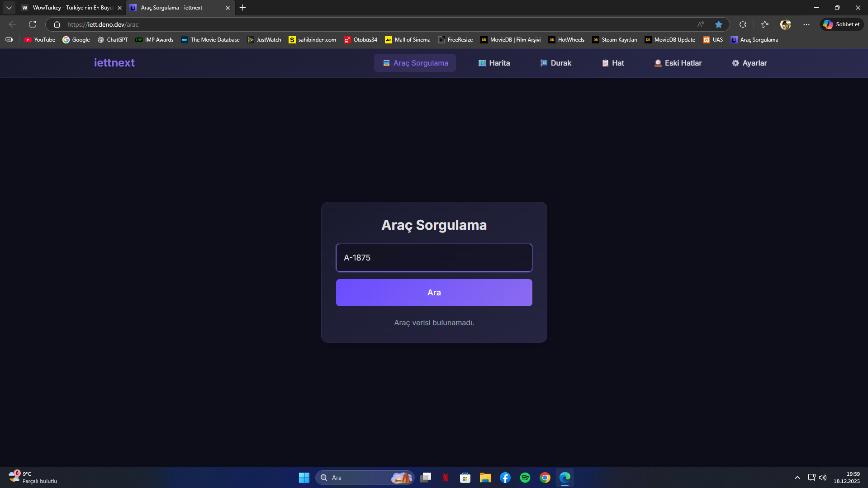Screen dimensions: 868x488
Task: Open the Eski Hatlar page
Action: click(678, 63)
